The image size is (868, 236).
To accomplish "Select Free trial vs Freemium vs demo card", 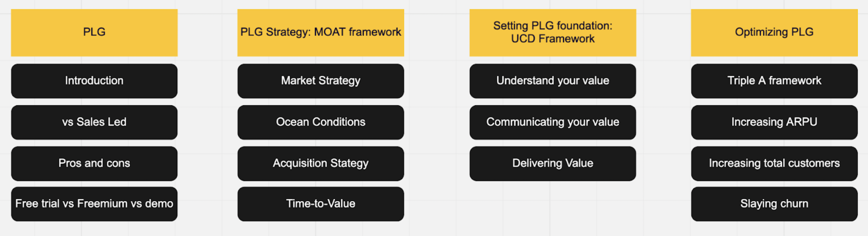I will 94,204.
